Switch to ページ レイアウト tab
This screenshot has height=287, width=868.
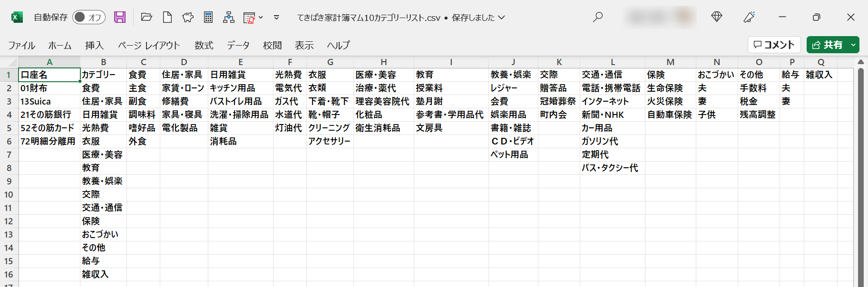click(x=149, y=45)
